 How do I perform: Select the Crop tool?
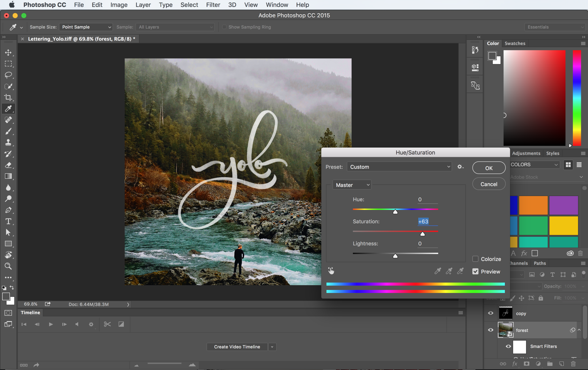click(x=8, y=97)
